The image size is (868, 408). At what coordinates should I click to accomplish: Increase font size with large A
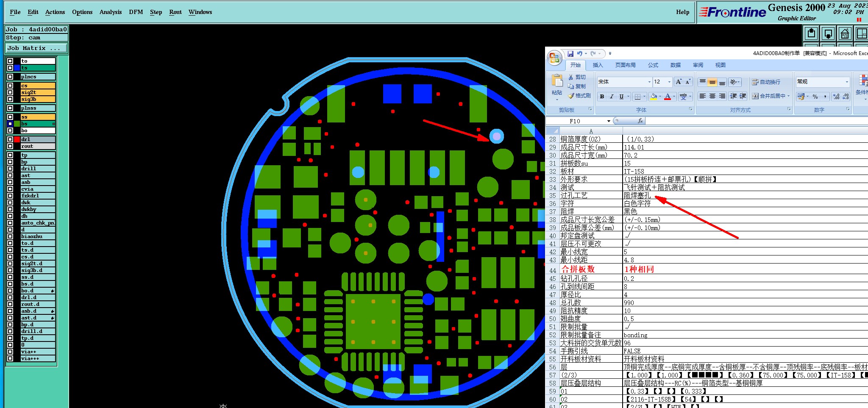coord(679,82)
